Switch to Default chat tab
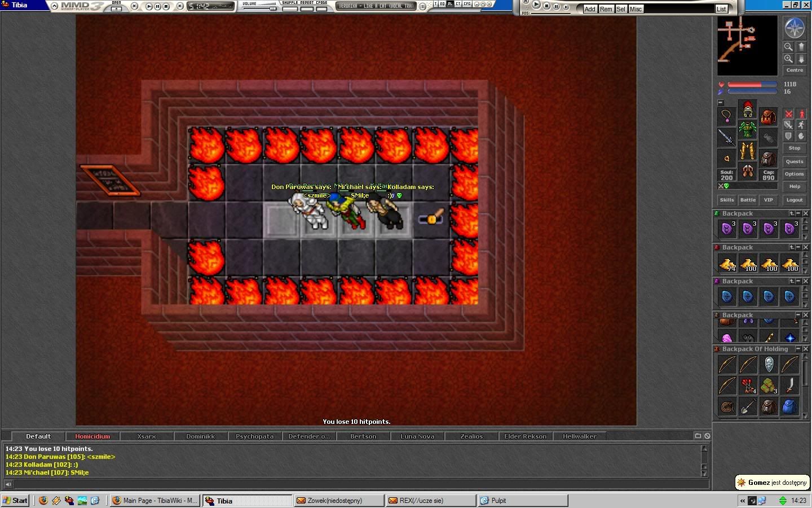Image resolution: width=812 pixels, height=508 pixels. click(38, 436)
